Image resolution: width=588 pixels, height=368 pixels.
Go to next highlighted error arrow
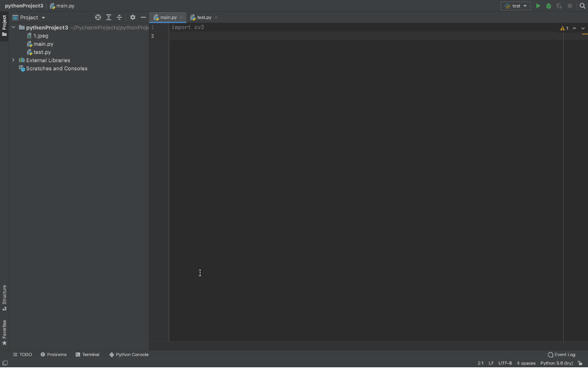583,28
